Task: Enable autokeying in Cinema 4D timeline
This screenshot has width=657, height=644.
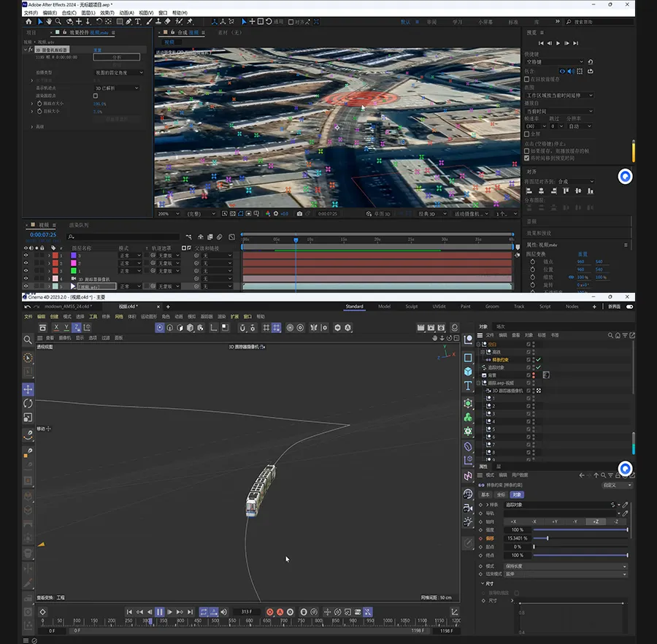Action: click(x=280, y=612)
